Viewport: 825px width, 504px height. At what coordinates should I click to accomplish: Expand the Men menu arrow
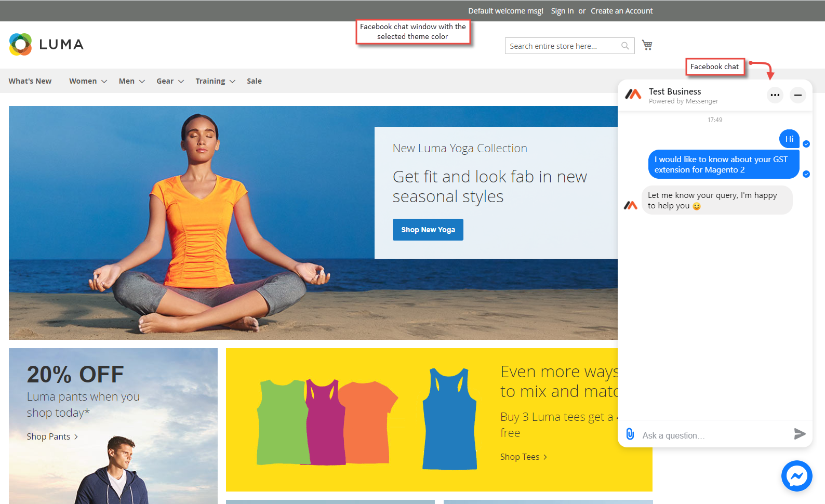[x=142, y=82]
